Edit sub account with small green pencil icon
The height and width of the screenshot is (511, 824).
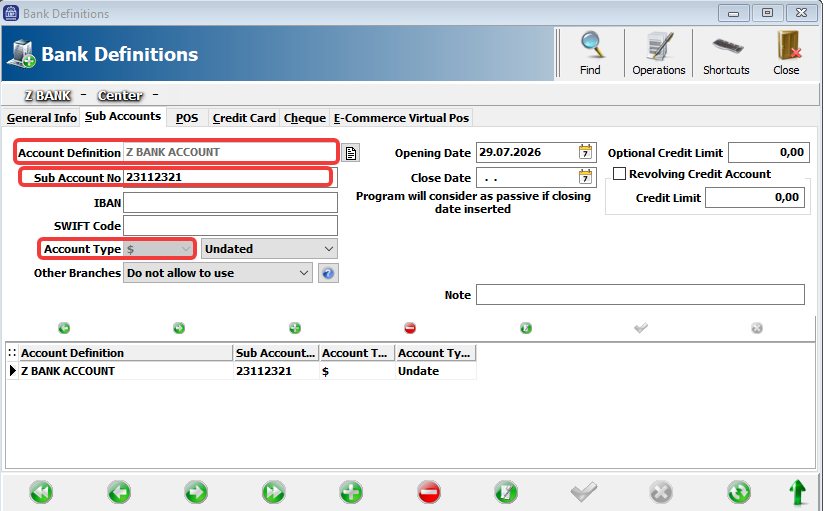point(526,328)
